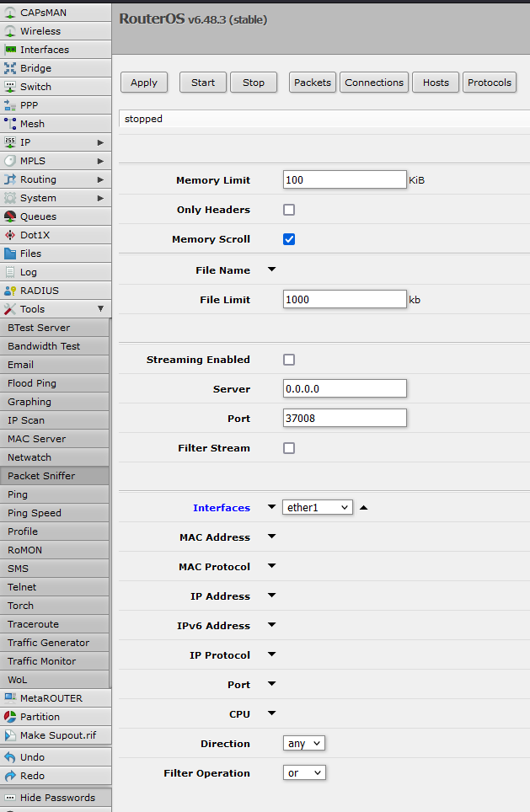Open Traffic Generator menu item
Image resolution: width=530 pixels, height=812 pixels.
[x=55, y=643]
